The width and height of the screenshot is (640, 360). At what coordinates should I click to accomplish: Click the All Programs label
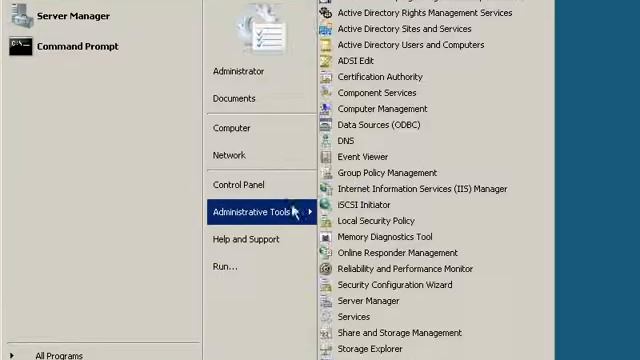[59, 356]
